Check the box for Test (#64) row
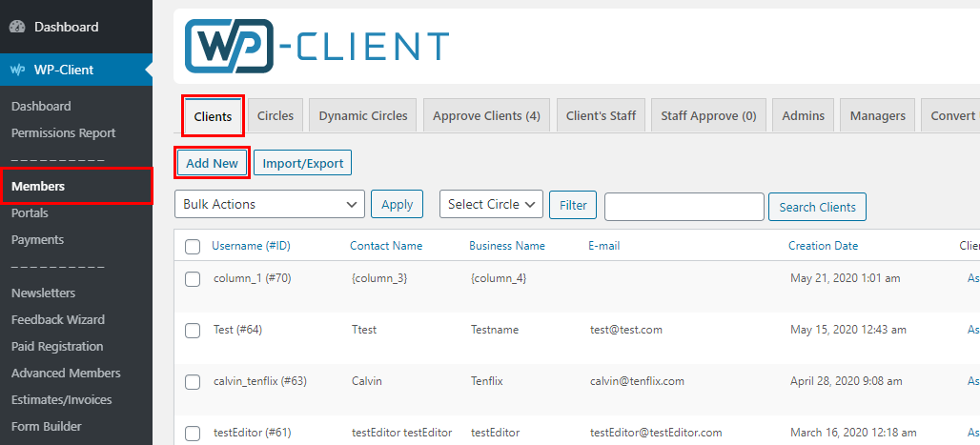This screenshot has height=445, width=980. (193, 331)
